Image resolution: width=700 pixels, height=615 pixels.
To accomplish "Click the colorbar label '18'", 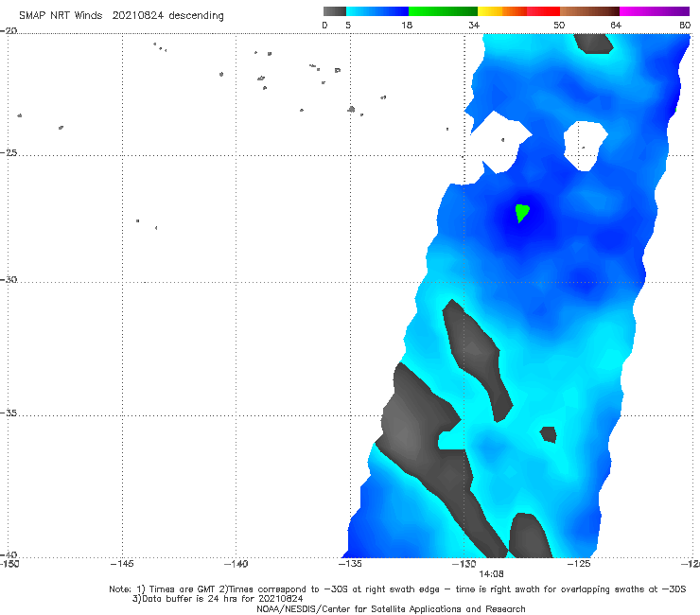I will click(407, 25).
